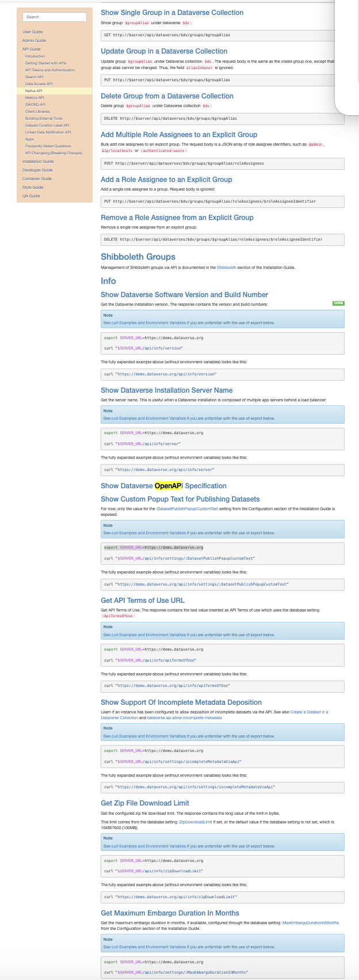
Task: Click the Get Zip File Download Limit heading
Action: (x=145, y=803)
